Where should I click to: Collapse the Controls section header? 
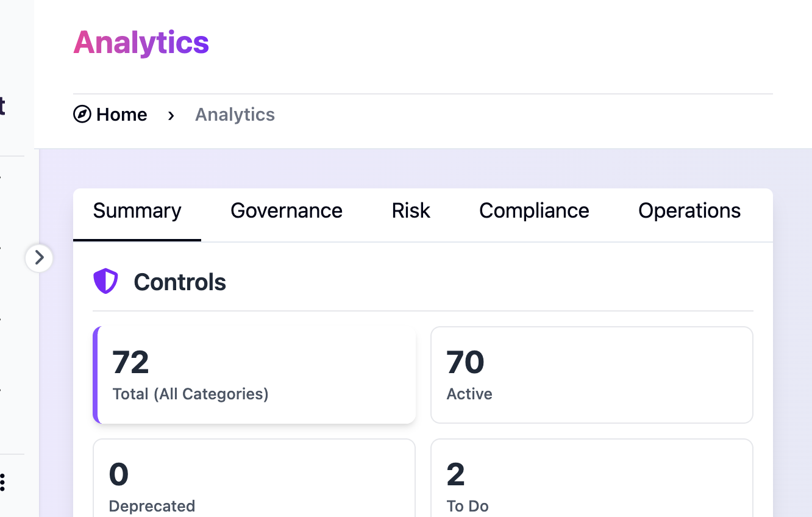click(x=180, y=282)
